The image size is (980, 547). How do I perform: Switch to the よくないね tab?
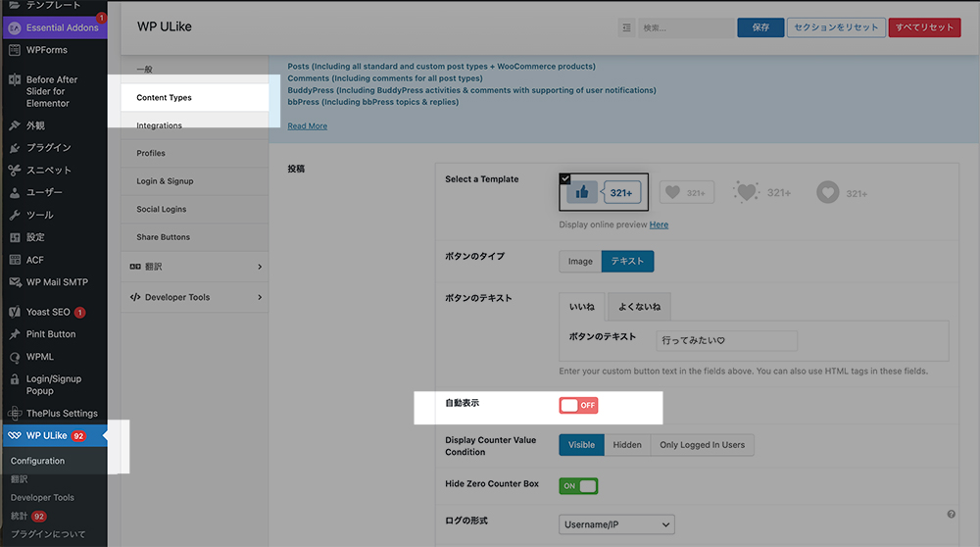pos(639,307)
